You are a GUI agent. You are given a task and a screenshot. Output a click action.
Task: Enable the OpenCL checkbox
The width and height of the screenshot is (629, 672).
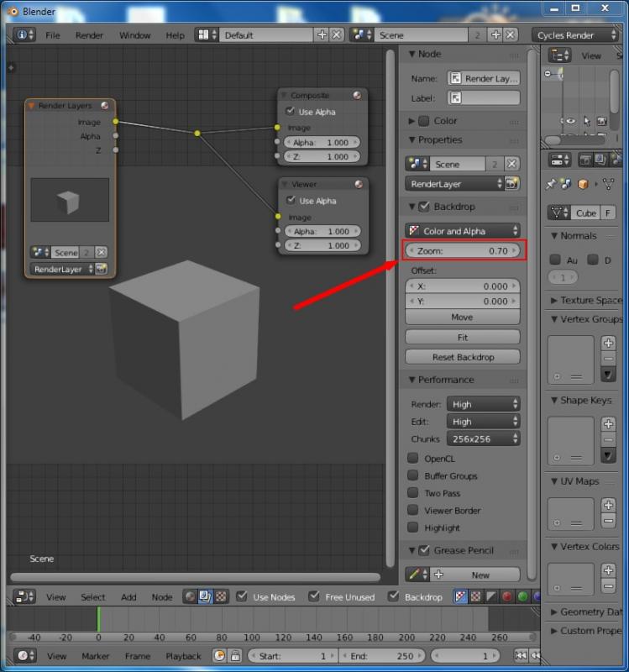pyautogui.click(x=413, y=459)
